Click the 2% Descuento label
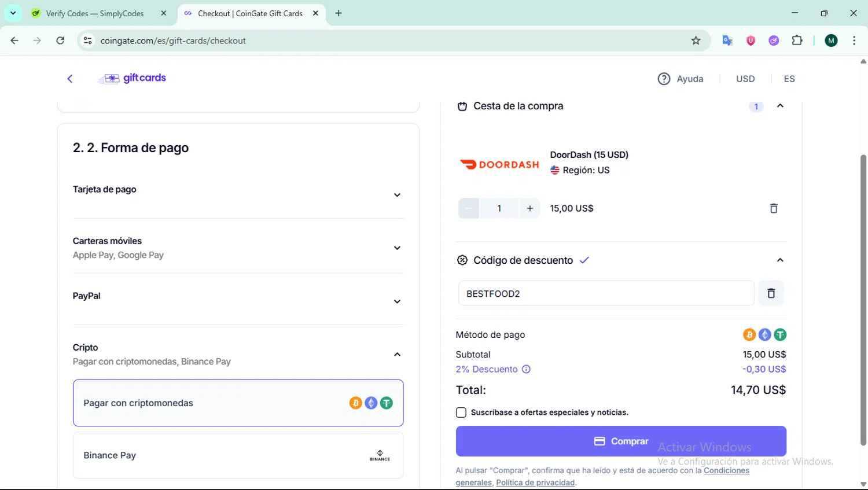Viewport: 868px width, 490px height. 487,369
